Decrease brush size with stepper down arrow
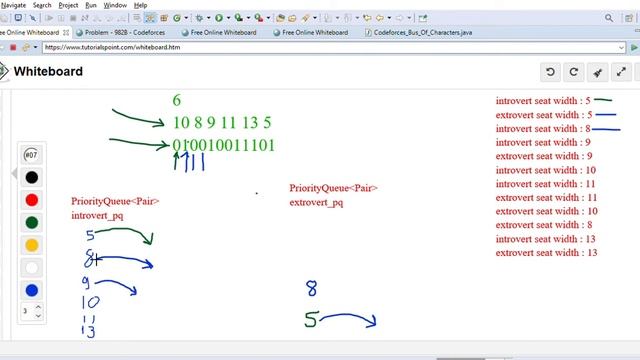 (x=38, y=315)
